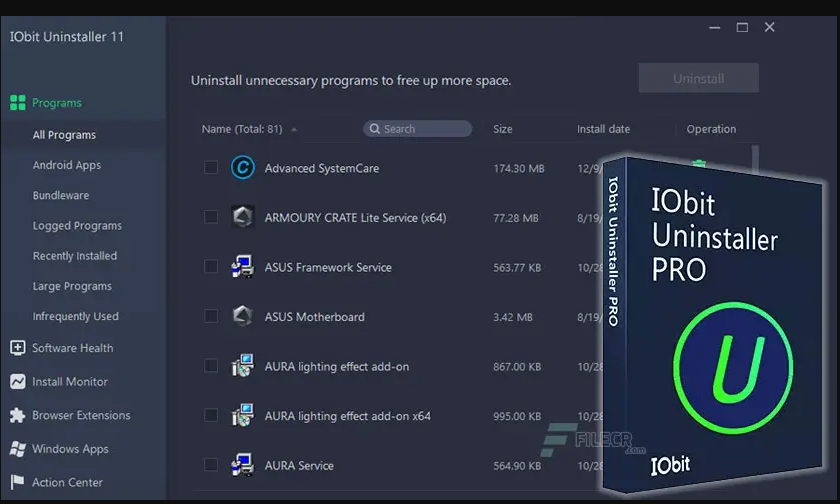Open Android Apps in the sidebar

tap(67, 165)
